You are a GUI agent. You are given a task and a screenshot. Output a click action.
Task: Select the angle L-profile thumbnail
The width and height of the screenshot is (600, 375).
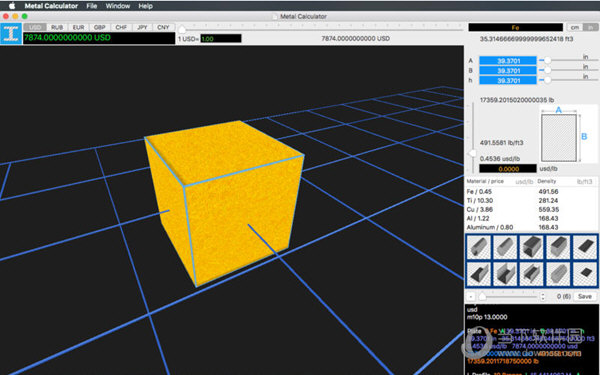tap(479, 274)
